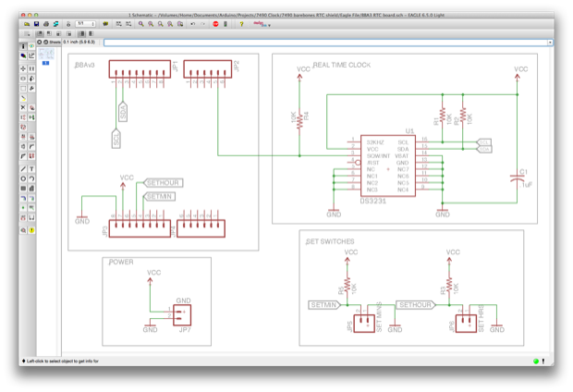
Task: Select the Name tool
Action: coord(23,137)
